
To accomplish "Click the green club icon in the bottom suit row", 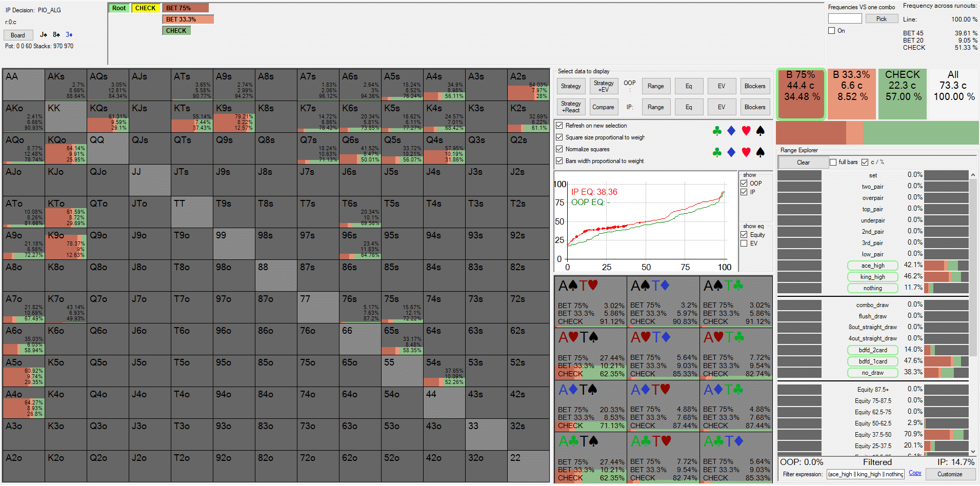I will coord(717,152).
